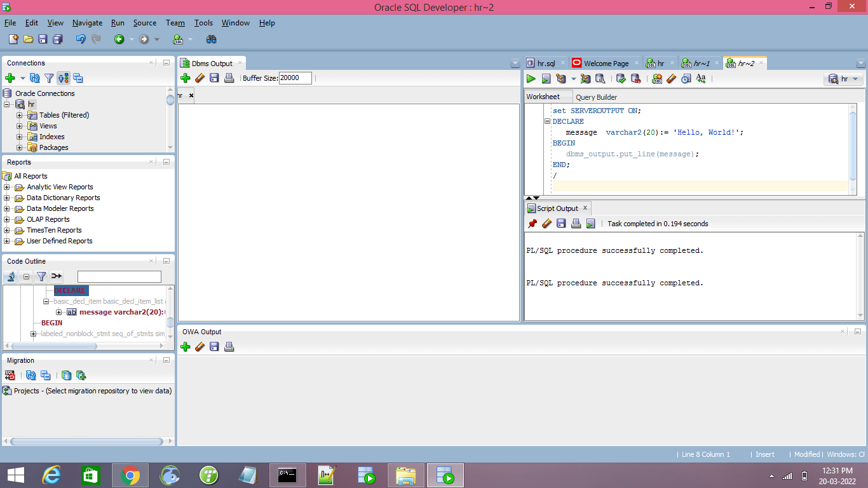Open the Navigate menu

(x=87, y=23)
